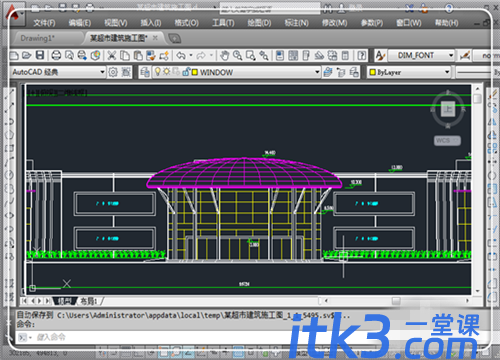Toggle the layer lightbulb on/off icon
This screenshot has height=360, width=500.
click(x=158, y=72)
